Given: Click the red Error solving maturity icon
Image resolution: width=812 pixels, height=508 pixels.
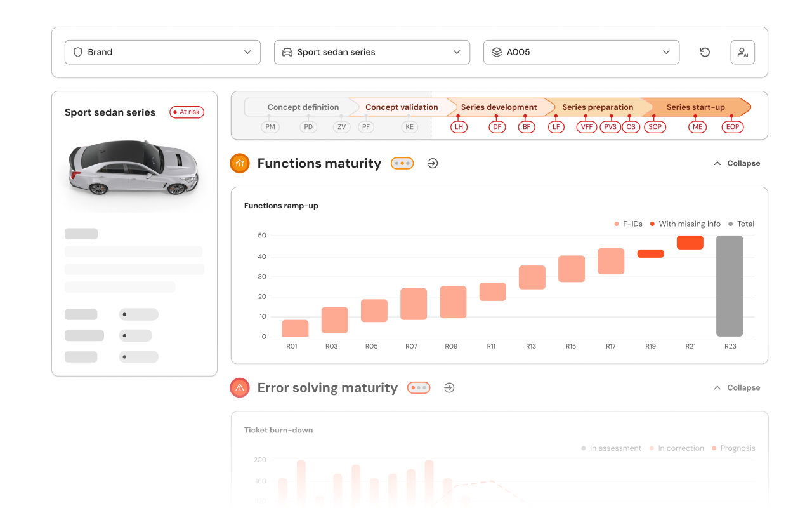Looking at the screenshot, I should coord(240,387).
